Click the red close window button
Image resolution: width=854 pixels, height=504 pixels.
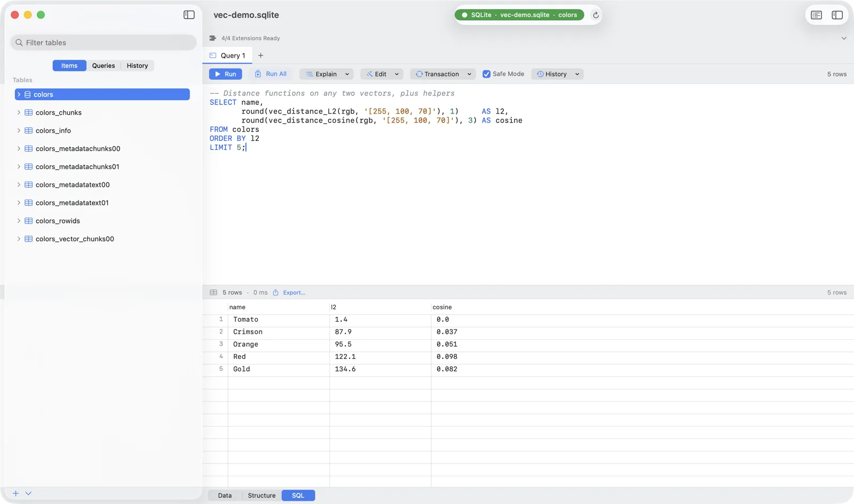pos(15,15)
